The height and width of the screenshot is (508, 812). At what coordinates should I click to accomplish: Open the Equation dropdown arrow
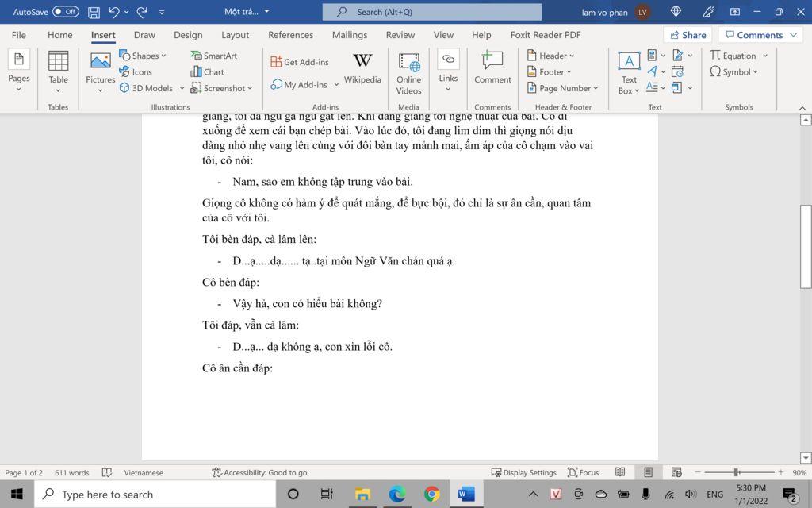point(765,56)
